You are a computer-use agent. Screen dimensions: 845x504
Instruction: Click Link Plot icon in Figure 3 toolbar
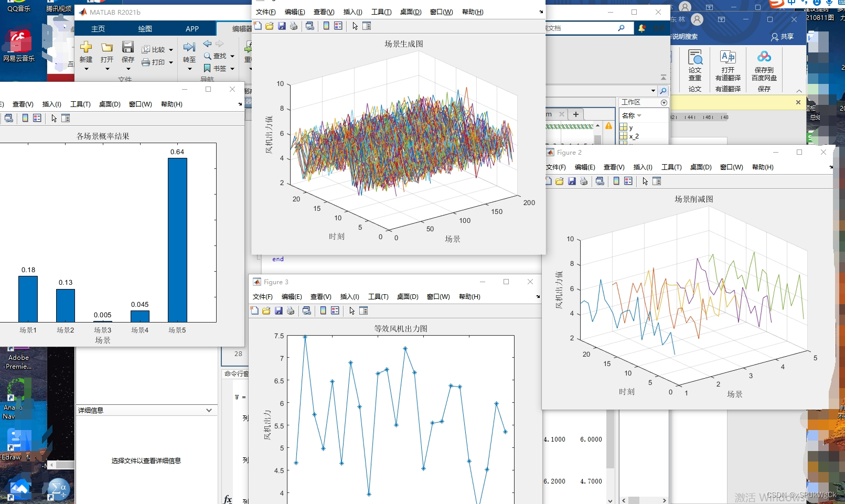point(307,310)
